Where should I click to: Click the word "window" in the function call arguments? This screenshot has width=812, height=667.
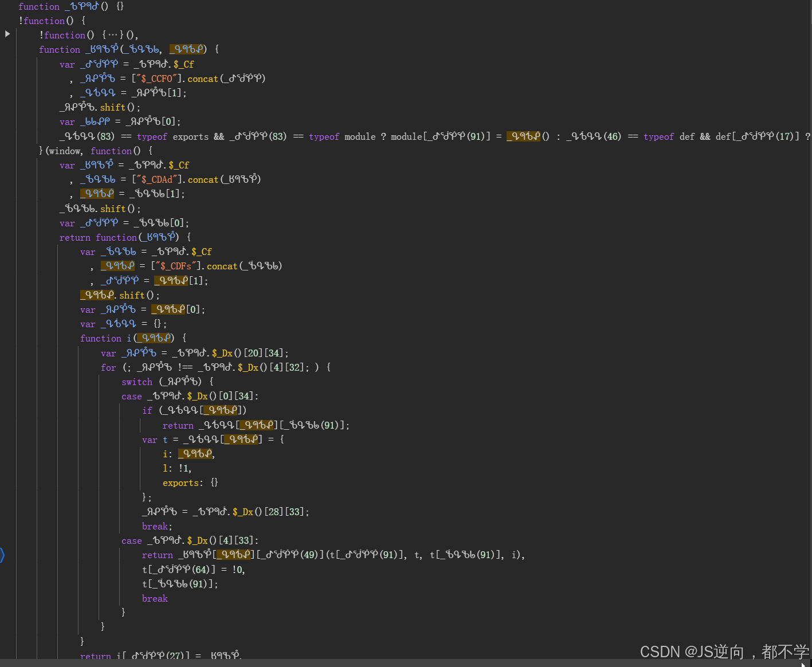coord(65,151)
